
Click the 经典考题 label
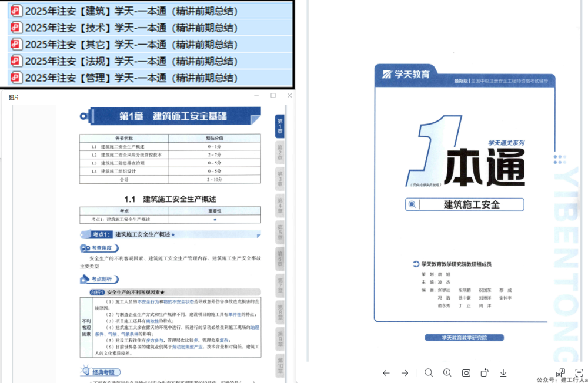(x=101, y=372)
